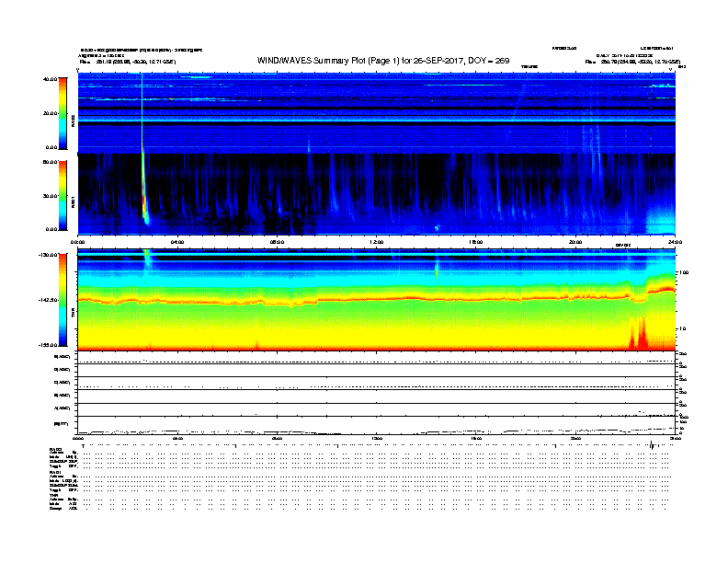Click the 16:00 tick label under the RAD1 spectrogram
Screen dimensions: 728x563
pos(476,242)
